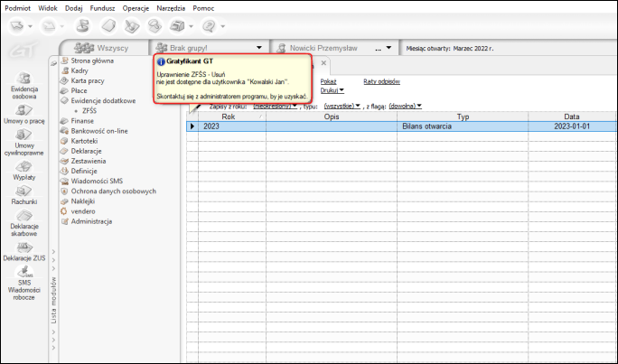Select vendero in module list
618x364 pixels.
[x=83, y=211]
